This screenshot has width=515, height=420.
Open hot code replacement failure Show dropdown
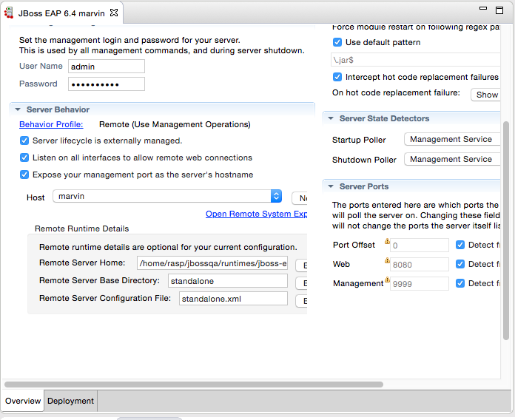tap(485, 95)
